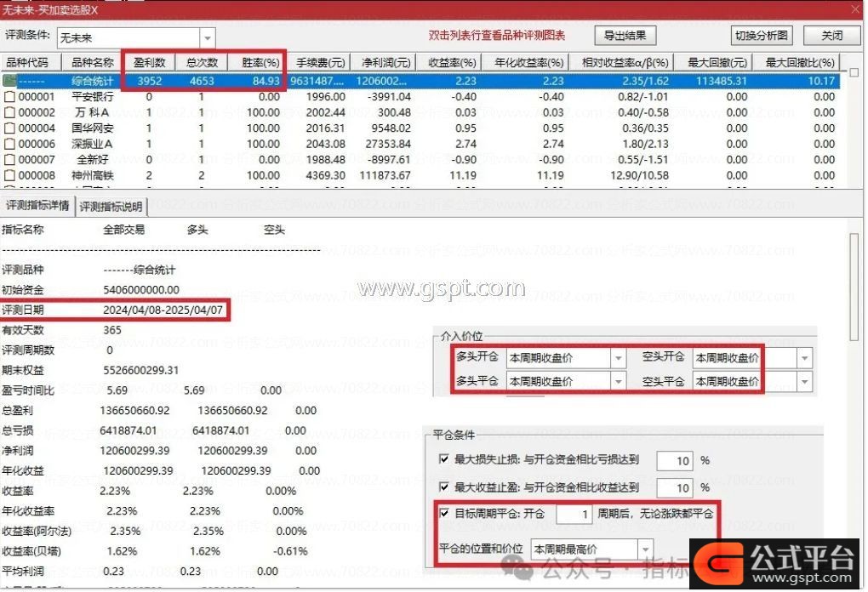Viewport: 868px width, 592px height.
Task: Click the 综合统计 summary row icon
Action: pyautogui.click(x=10, y=81)
